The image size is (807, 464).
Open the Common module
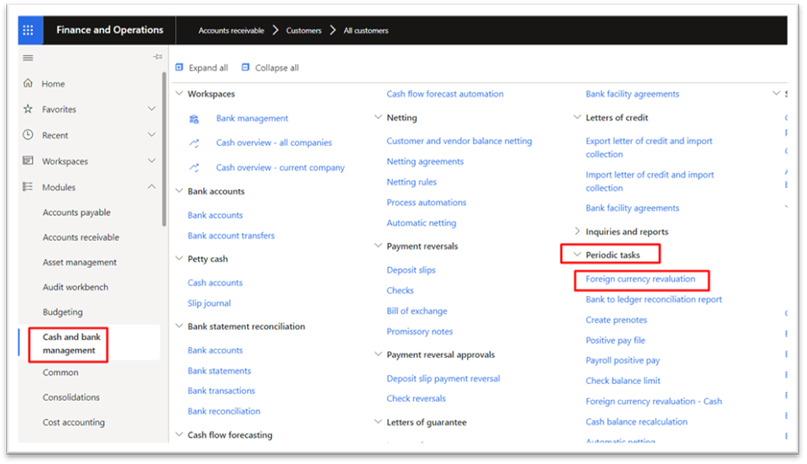tap(60, 372)
